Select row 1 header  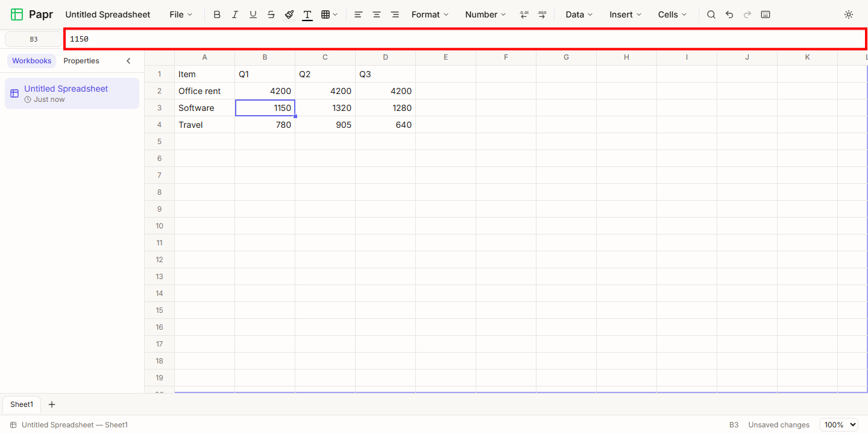tap(160, 74)
